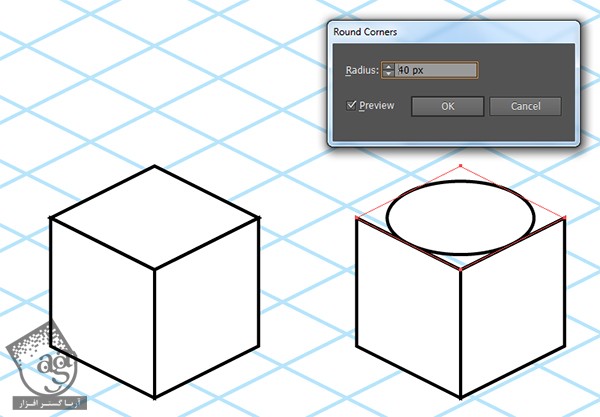Click the Radius label text
Viewport: 600px width, 417px height.
click(362, 70)
